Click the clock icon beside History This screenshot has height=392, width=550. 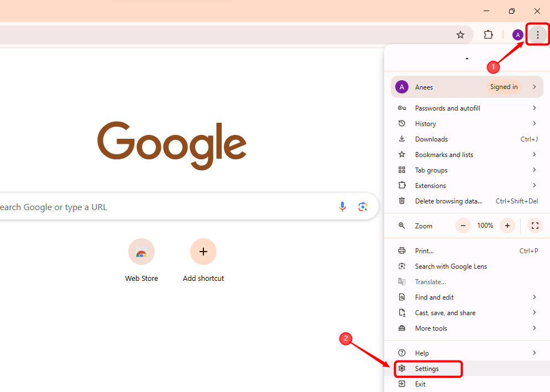402,123
